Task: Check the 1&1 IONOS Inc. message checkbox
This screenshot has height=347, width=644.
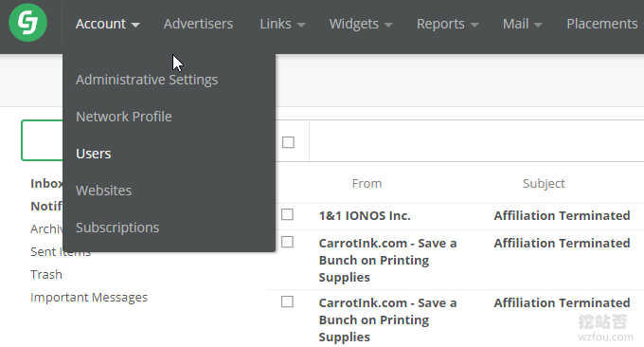Action: tap(287, 214)
